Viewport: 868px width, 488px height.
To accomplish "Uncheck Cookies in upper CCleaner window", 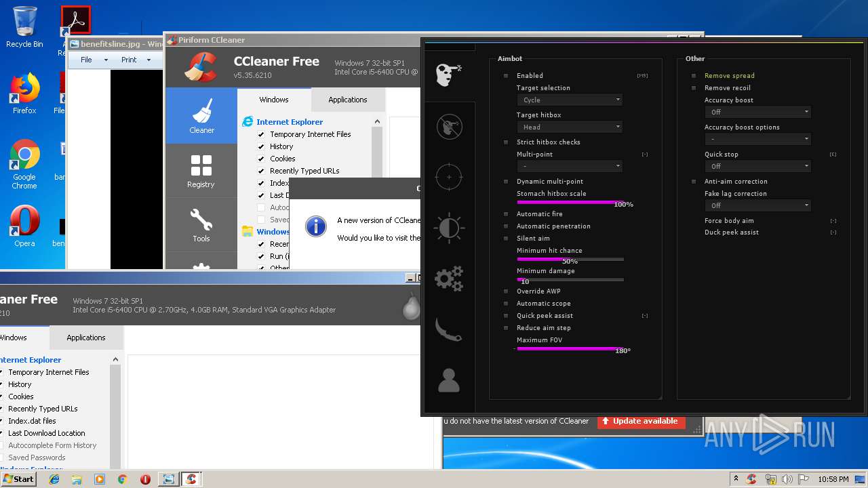I will 261,159.
